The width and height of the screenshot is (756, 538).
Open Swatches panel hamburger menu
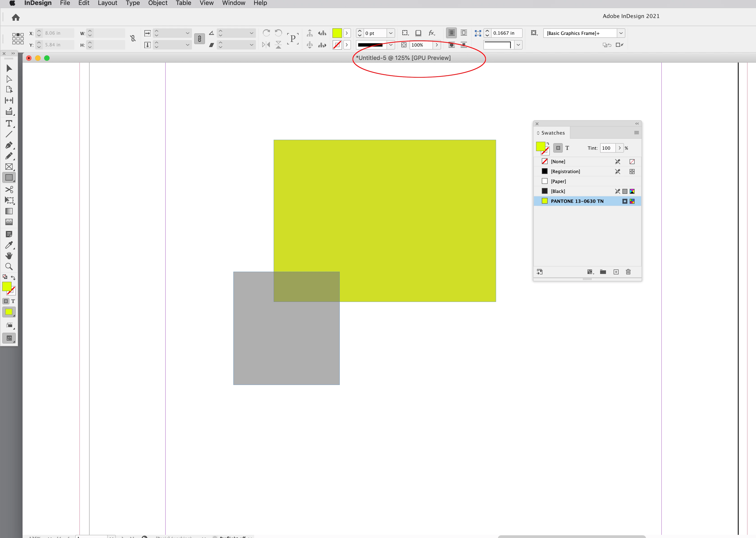(x=636, y=133)
